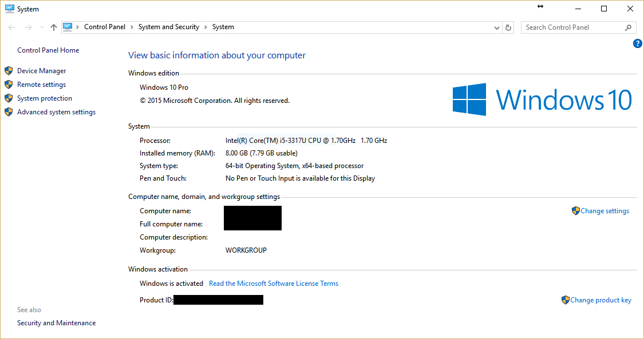
Task: Expand chevron before Control Panel breadcrumb
Action: click(x=77, y=27)
